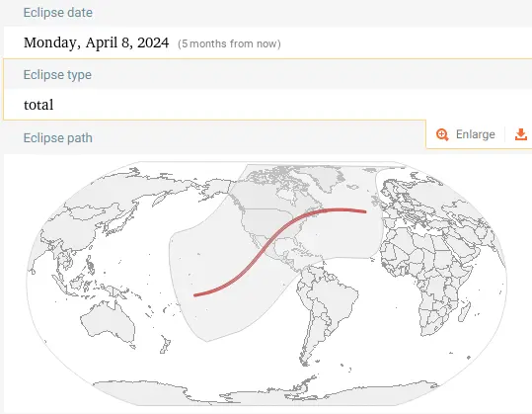
Task: Click the Enlarge text button
Action: (476, 134)
